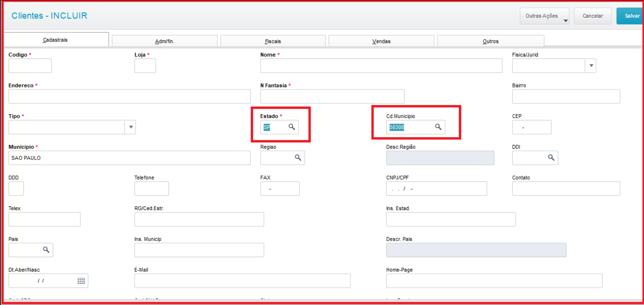Image resolution: width=644 pixels, height=305 pixels.
Task: Click the Descr. Pais read-only field
Action: pos(476,250)
